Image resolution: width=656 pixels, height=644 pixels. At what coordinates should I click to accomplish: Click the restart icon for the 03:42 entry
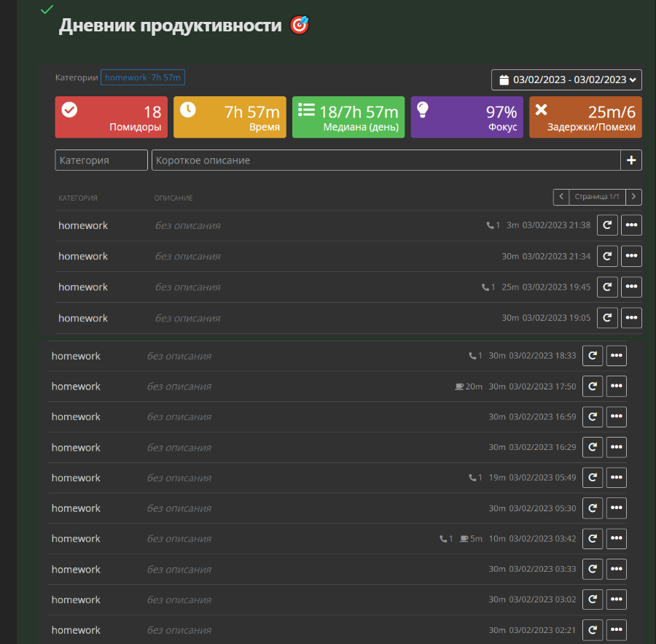[x=593, y=539]
